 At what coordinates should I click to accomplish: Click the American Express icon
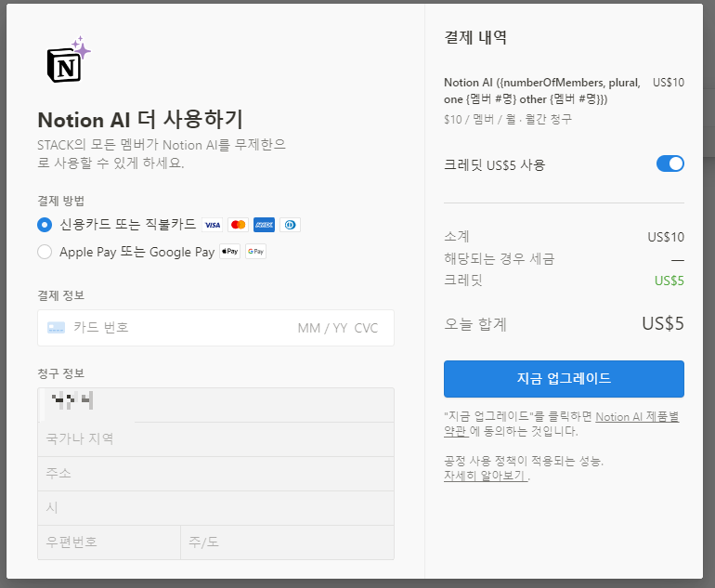[x=264, y=225]
